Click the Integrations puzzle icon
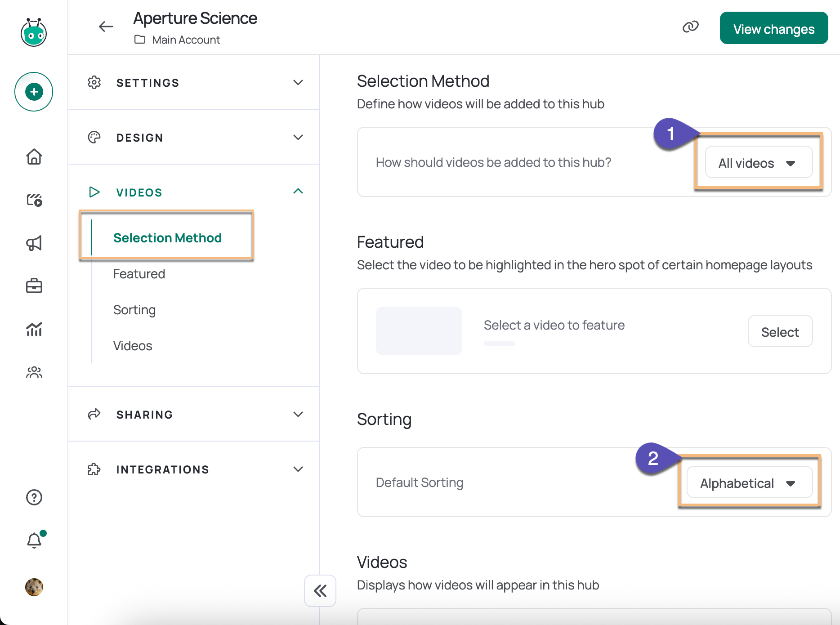840x625 pixels. [x=94, y=469]
